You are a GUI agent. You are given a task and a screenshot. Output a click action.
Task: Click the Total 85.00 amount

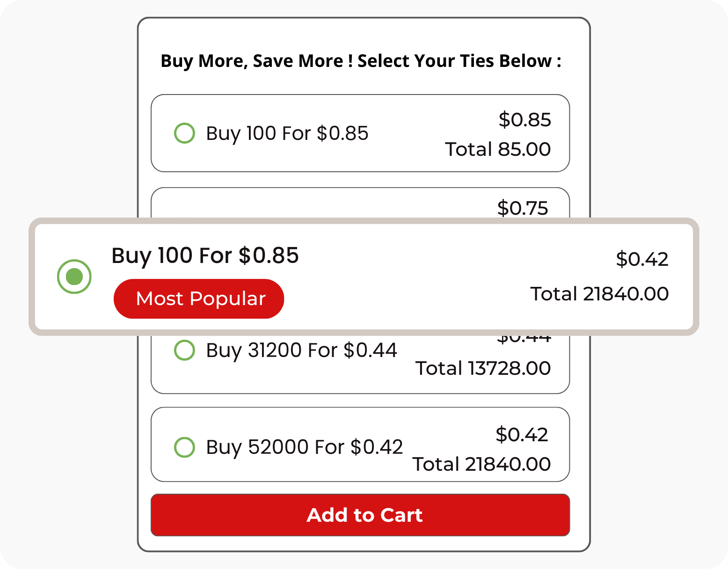[497, 149]
